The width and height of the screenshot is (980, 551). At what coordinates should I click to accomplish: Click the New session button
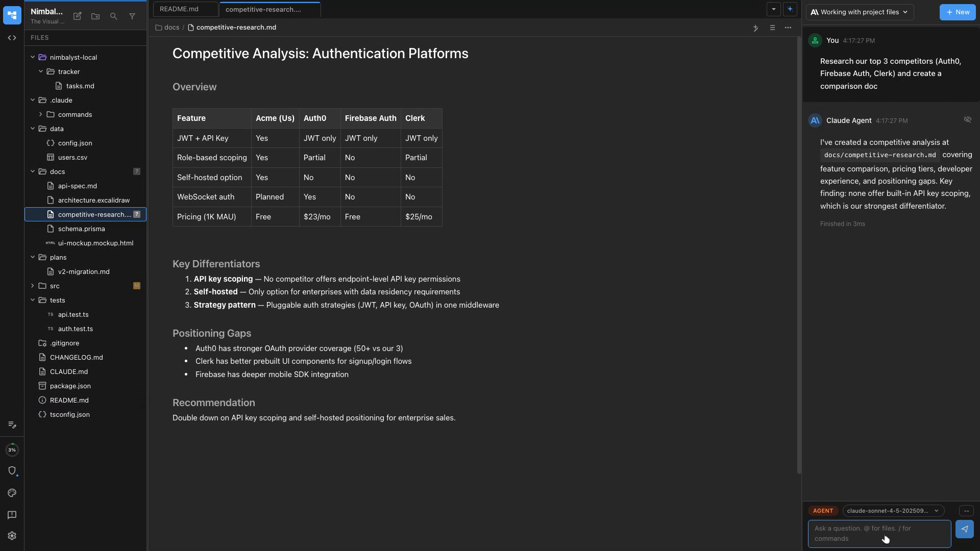[958, 12]
